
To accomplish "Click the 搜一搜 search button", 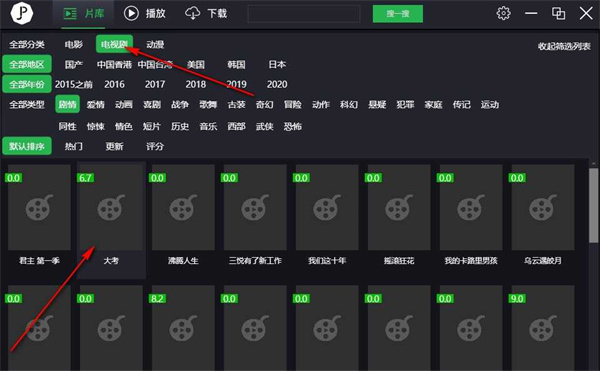I will (398, 14).
